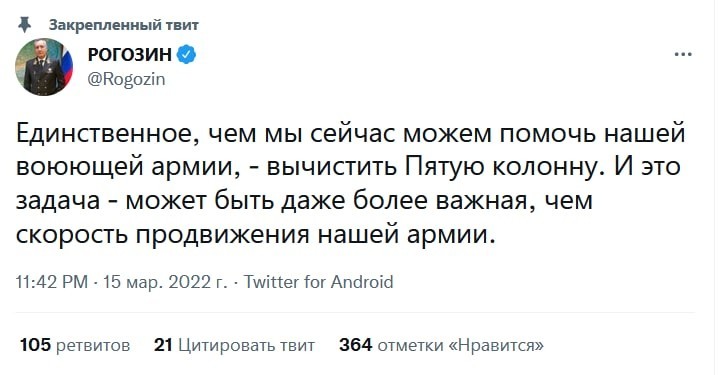Click the blue verified badge next to РОГОЗИН
This screenshot has height=375, width=722.
[186, 55]
